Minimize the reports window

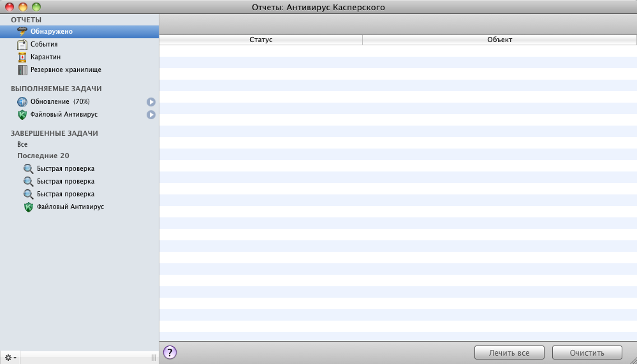coord(23,7)
